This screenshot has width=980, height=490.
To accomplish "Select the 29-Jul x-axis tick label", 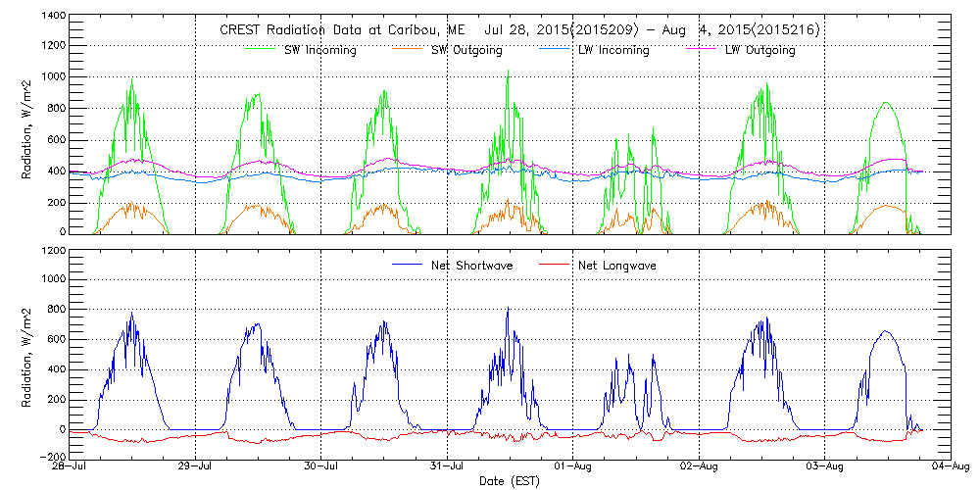I will click(x=196, y=467).
